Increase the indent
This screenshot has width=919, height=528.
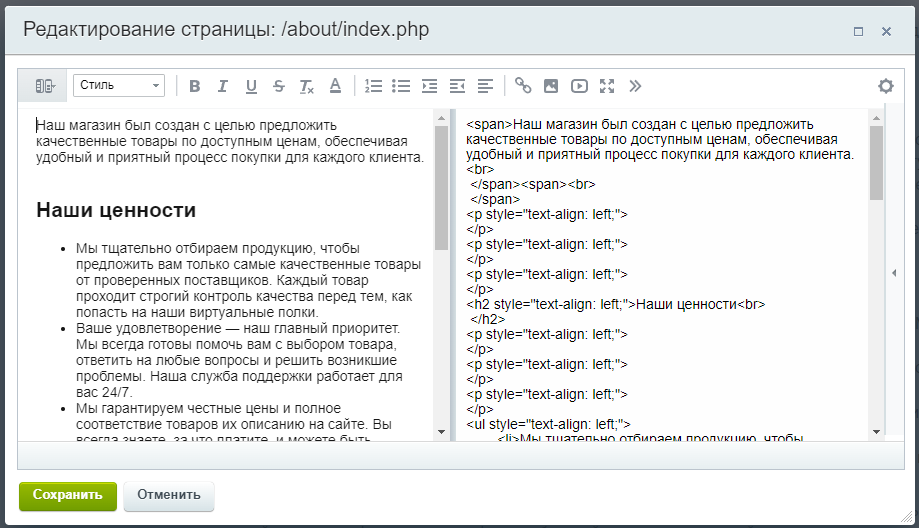pyautogui.click(x=430, y=86)
